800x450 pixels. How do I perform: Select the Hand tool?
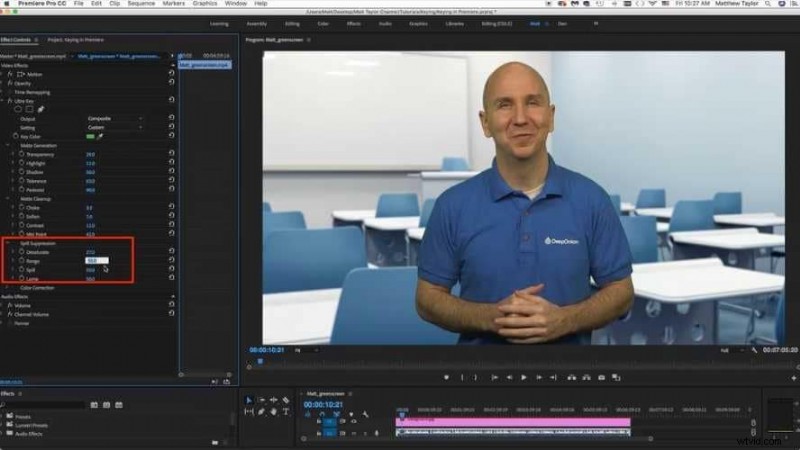coord(273,411)
